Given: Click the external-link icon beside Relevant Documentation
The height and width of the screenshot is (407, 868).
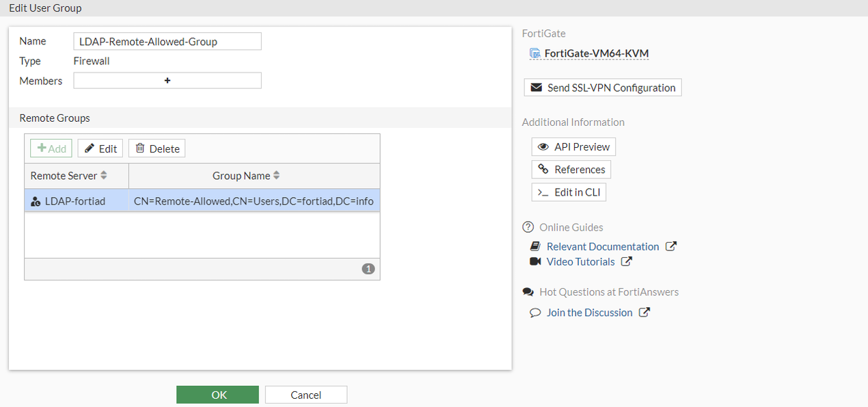Looking at the screenshot, I should pos(671,246).
